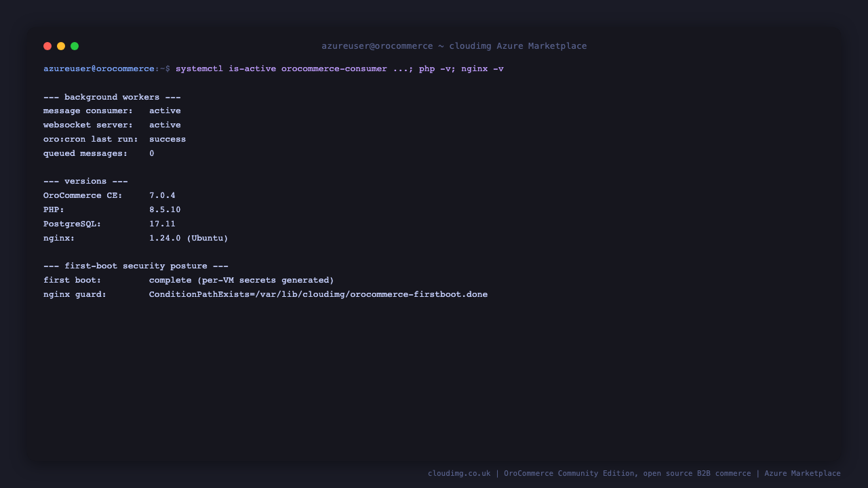The width and height of the screenshot is (868, 488).
Task: Click the PostgreSQL version 17.11
Action: [x=162, y=224]
